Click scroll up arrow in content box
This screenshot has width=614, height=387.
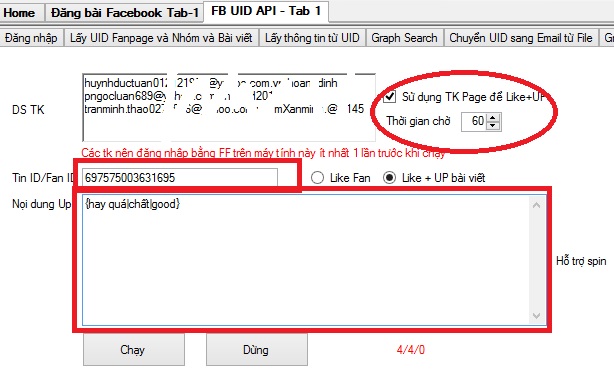[537, 205]
